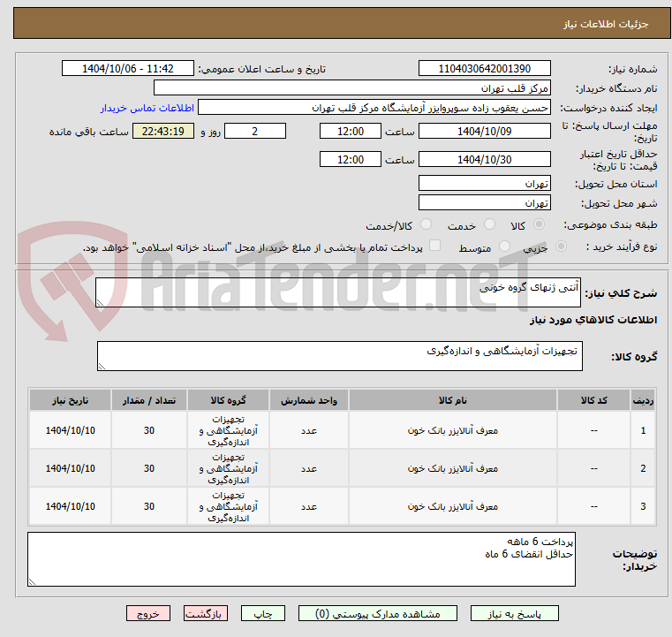Click the buyer name field مرکز قلب تهران
Screen dimensions: 672x637
[351, 88]
